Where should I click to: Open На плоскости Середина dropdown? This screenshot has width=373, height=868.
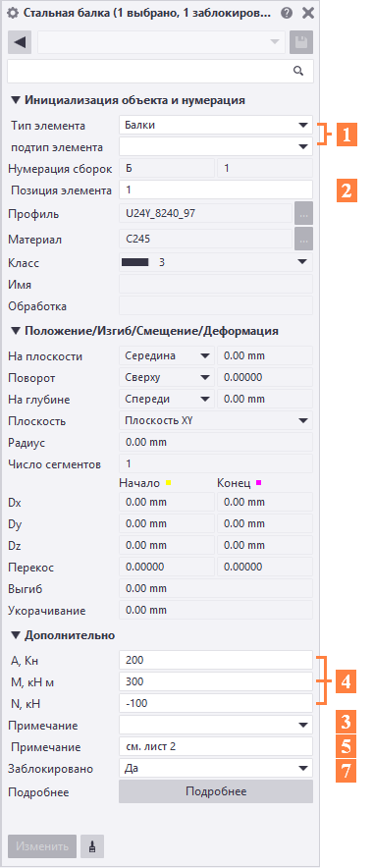click(x=167, y=356)
